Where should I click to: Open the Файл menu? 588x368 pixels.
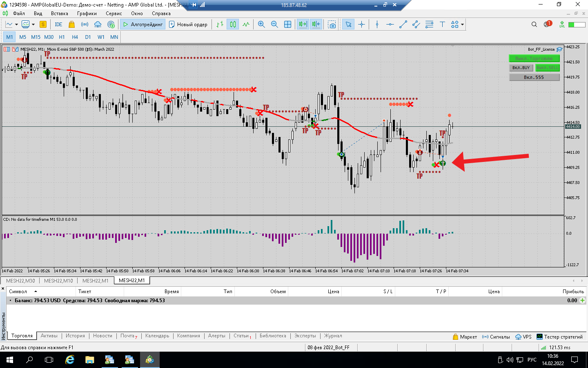(19, 13)
